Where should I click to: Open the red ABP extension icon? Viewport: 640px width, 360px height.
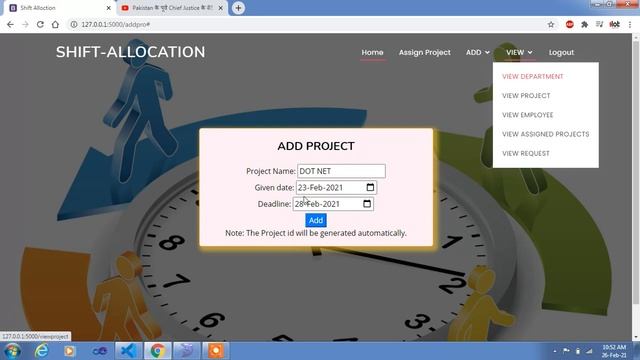coord(569,24)
